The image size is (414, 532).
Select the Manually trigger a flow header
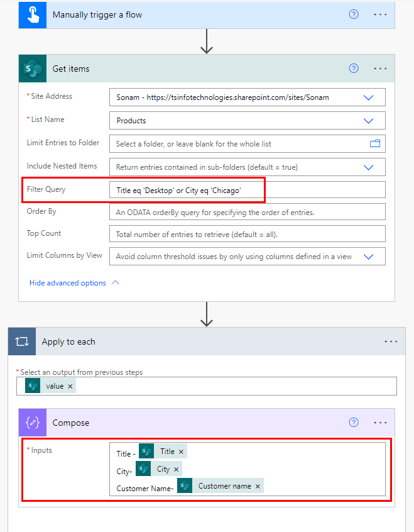[207, 15]
